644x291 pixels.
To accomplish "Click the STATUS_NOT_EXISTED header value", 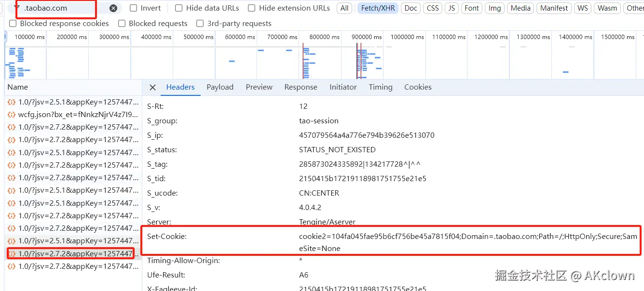I will (x=337, y=150).
